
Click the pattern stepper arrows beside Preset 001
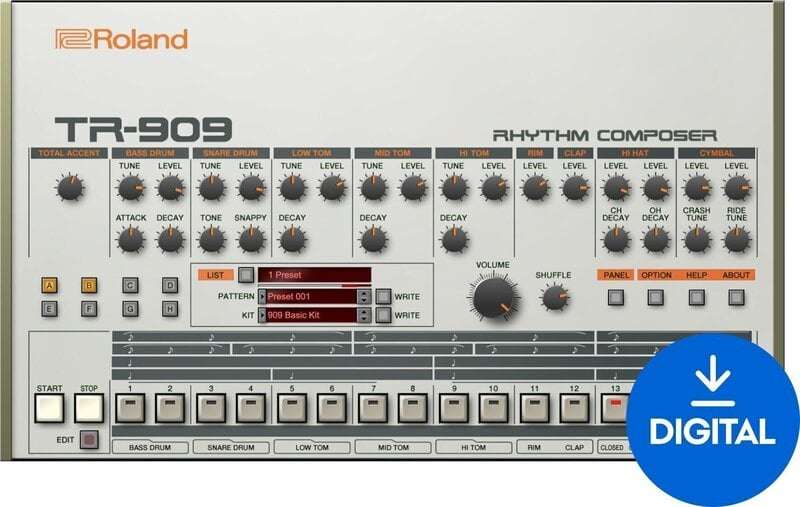click(364, 296)
